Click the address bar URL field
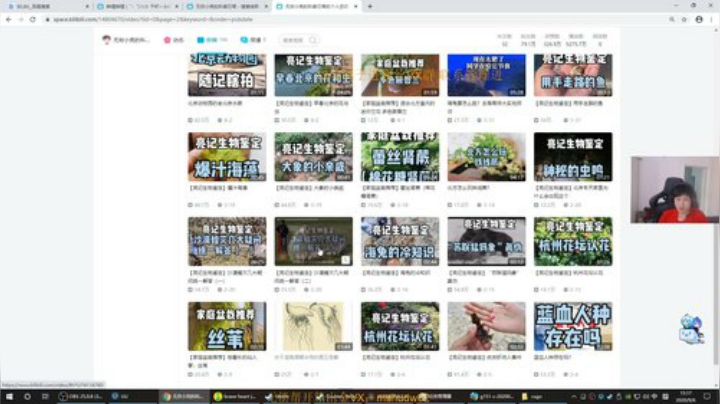Screen dimensions: 720x404 coord(354,19)
